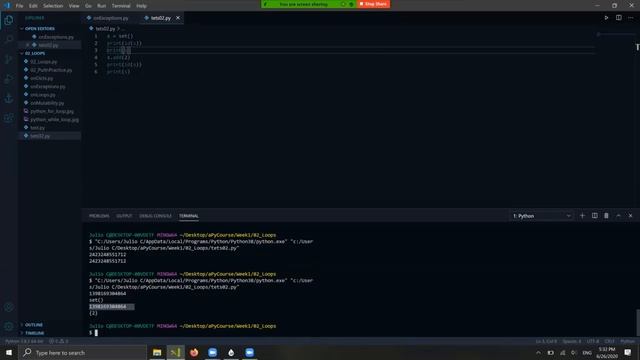Click the Ln, Col indicator in the status bar
This screenshot has height=360, width=640.
pyautogui.click(x=546, y=341)
